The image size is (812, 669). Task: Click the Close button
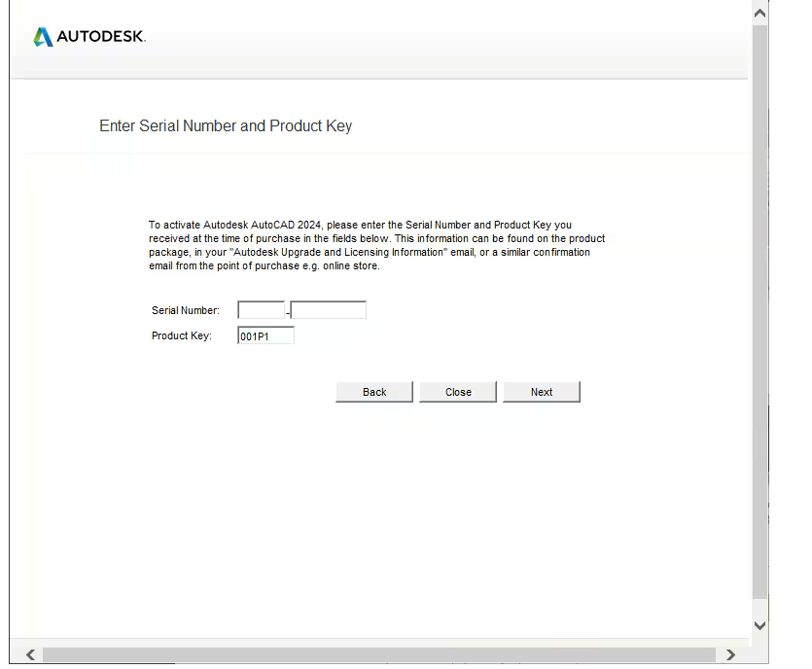click(x=458, y=392)
